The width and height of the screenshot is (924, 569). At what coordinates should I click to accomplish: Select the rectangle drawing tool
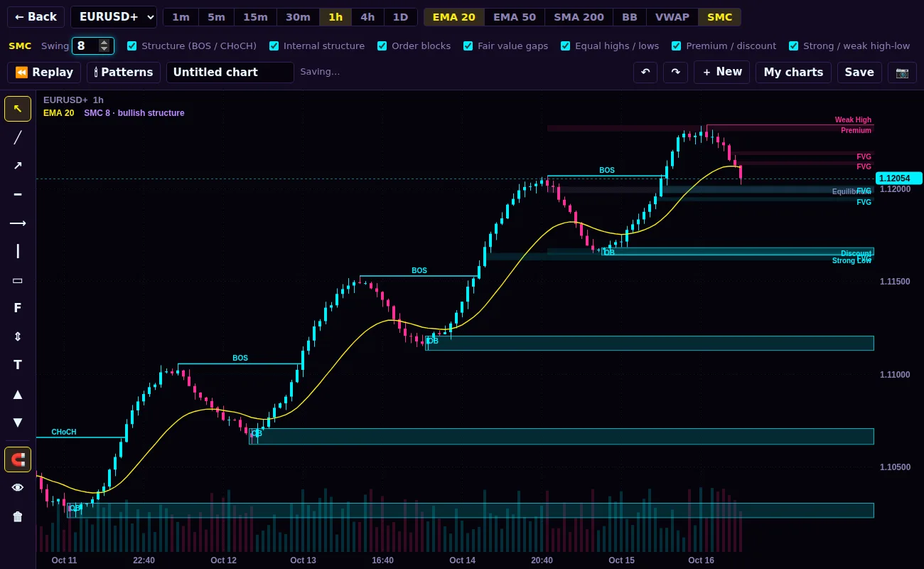(x=18, y=280)
